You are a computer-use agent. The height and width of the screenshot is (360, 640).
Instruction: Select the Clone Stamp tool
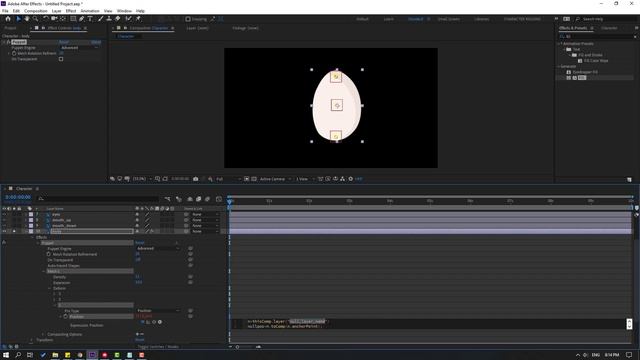(x=109, y=19)
